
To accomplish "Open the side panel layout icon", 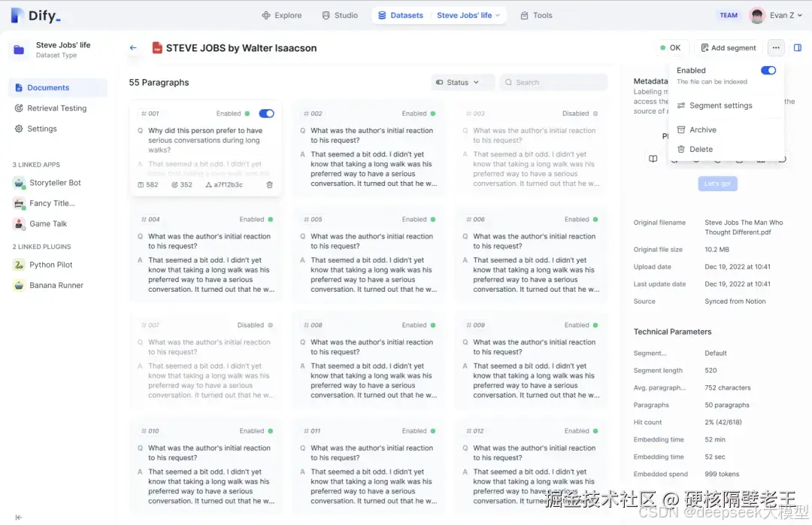I will point(798,47).
